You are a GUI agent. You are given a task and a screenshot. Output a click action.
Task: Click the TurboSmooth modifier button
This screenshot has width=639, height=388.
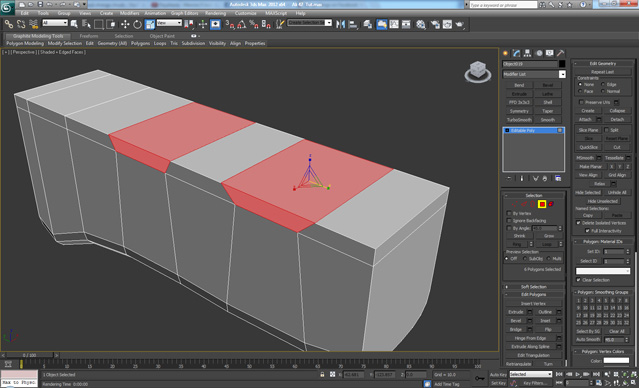pyautogui.click(x=519, y=120)
